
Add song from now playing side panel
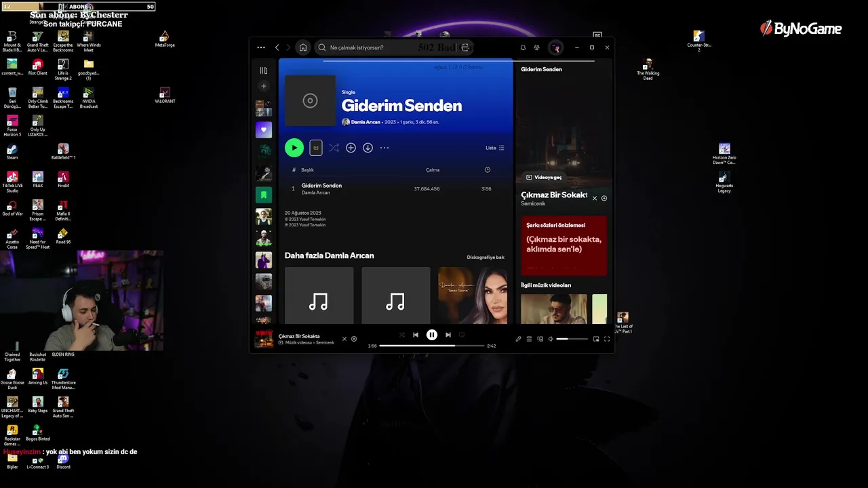(604, 199)
